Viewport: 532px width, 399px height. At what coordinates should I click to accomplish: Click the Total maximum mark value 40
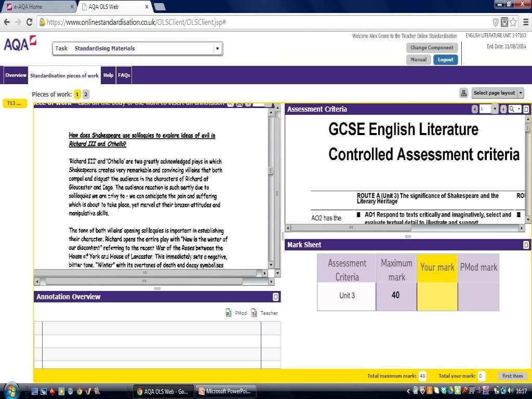422,376
